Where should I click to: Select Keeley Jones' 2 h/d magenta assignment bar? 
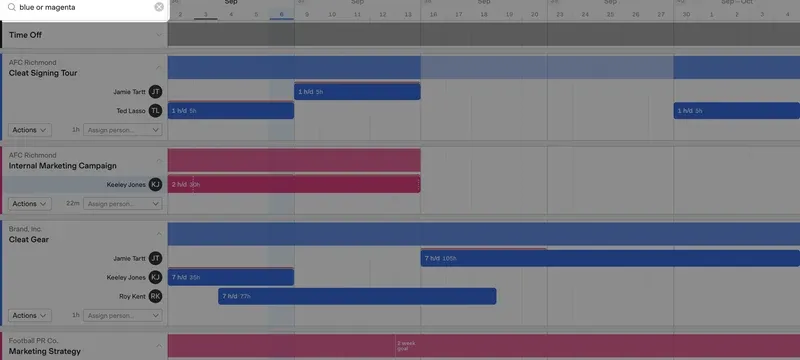pos(294,185)
